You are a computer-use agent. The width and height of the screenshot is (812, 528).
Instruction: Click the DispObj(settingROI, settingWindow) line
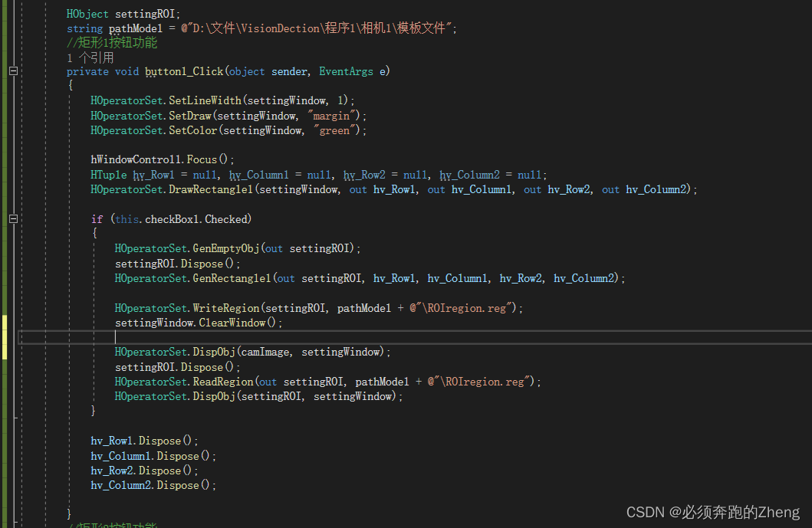point(259,396)
